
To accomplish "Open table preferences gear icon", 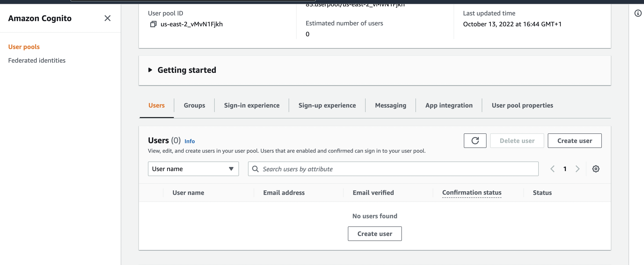I will click(x=596, y=169).
